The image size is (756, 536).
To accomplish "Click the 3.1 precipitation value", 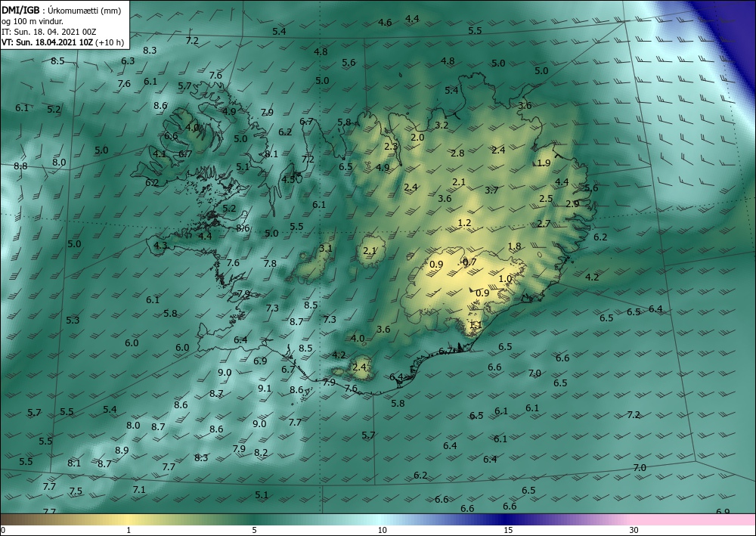I will [326, 248].
